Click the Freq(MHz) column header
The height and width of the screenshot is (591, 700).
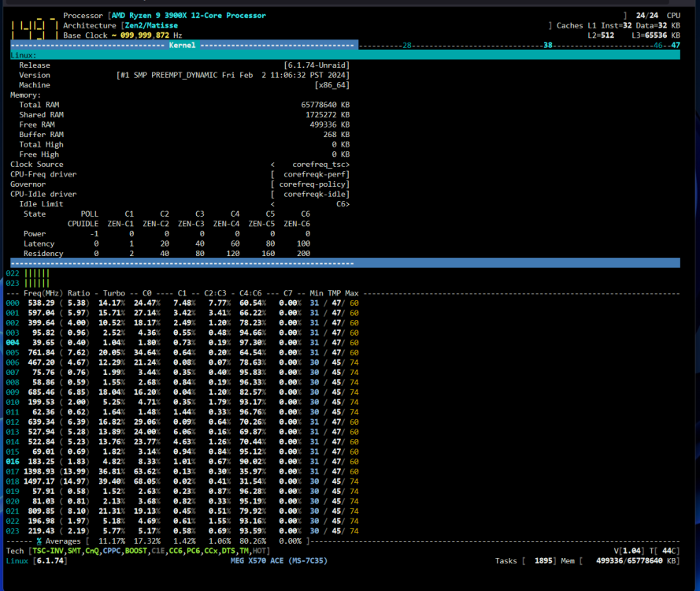tap(43, 293)
